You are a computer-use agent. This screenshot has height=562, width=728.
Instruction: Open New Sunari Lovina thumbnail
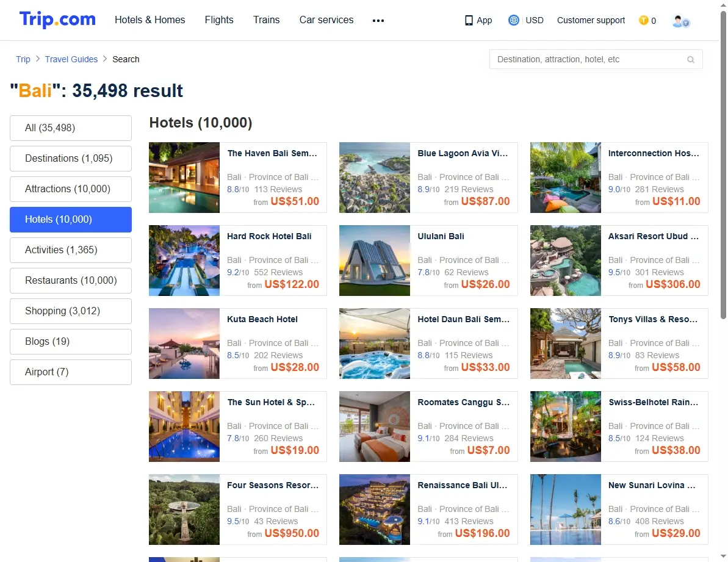566,510
